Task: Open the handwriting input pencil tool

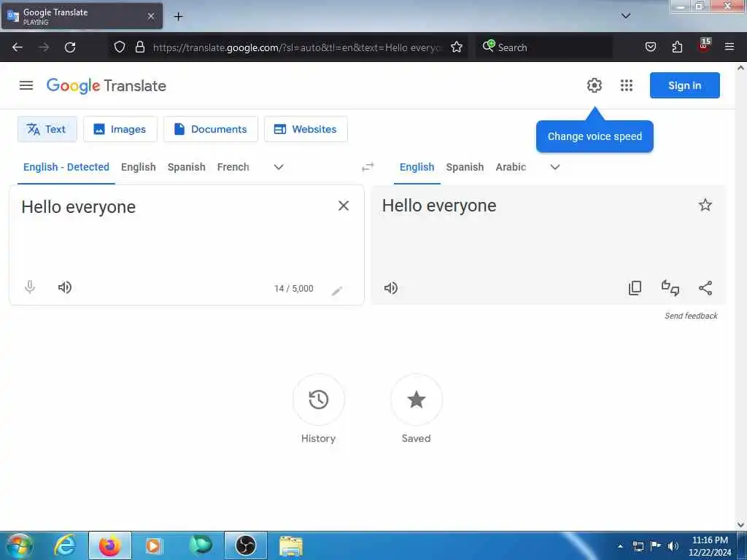Action: point(337,290)
